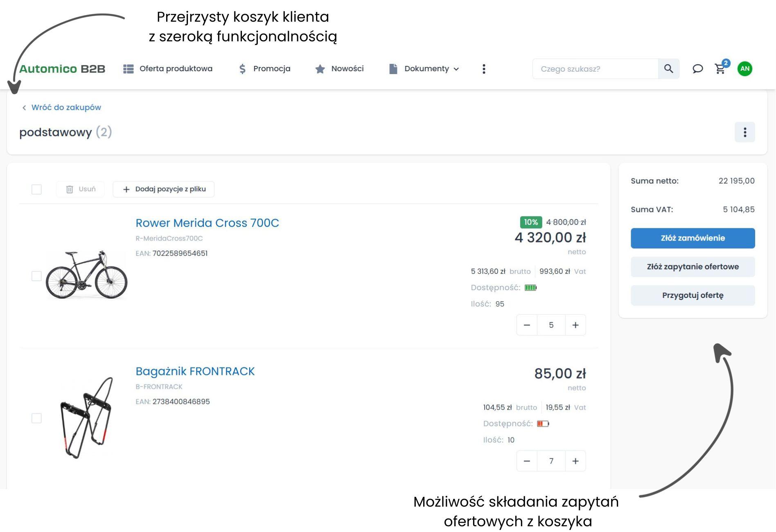Click the Czego szukasz search field
The image size is (776, 532).
point(595,69)
